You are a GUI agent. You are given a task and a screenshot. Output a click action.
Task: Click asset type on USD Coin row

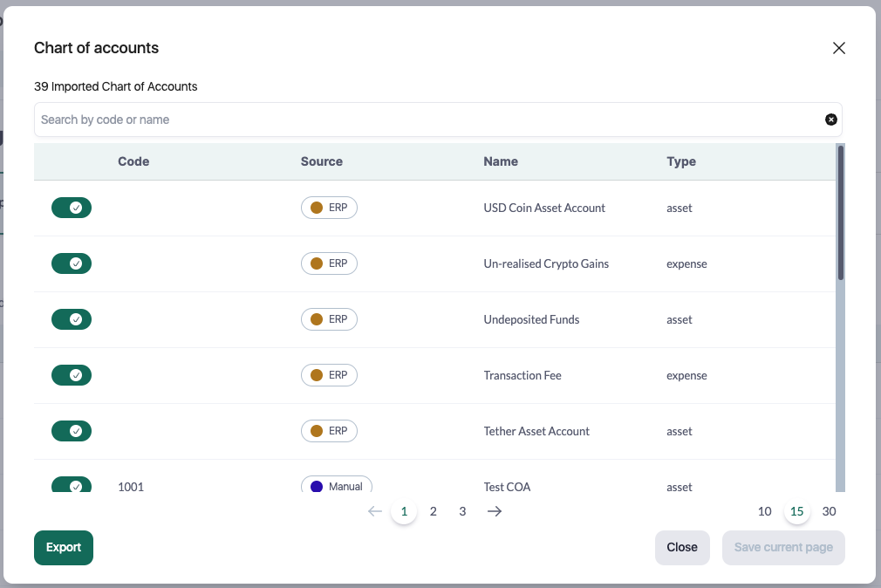680,208
